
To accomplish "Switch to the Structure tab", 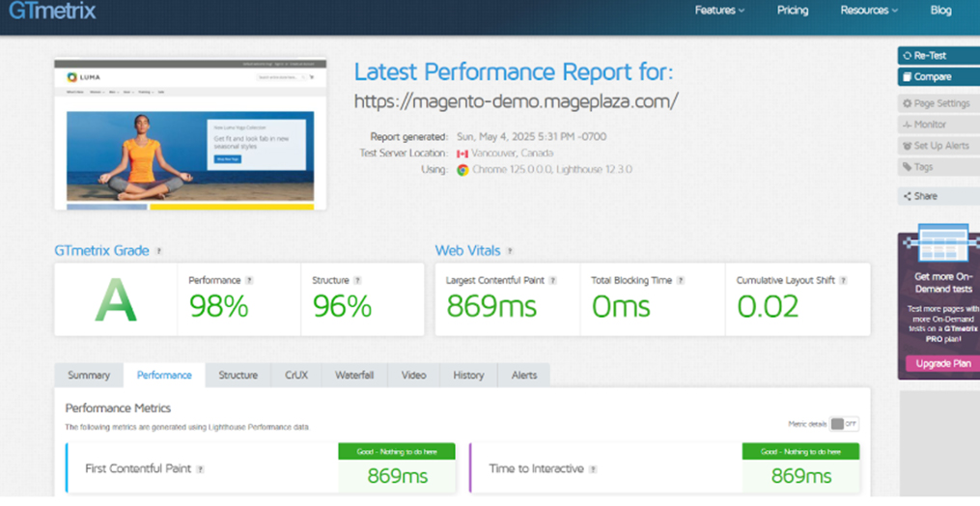I will pos(238,376).
